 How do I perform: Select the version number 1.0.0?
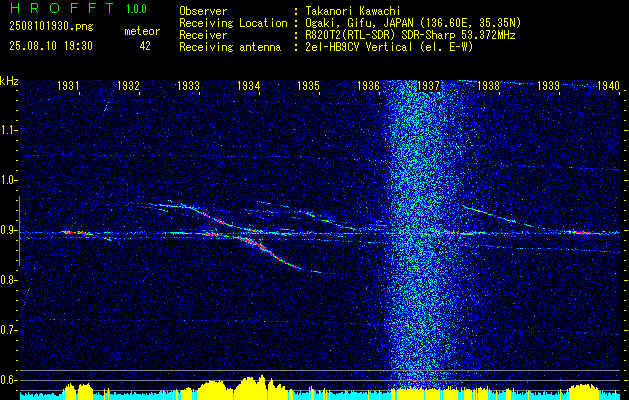point(136,9)
